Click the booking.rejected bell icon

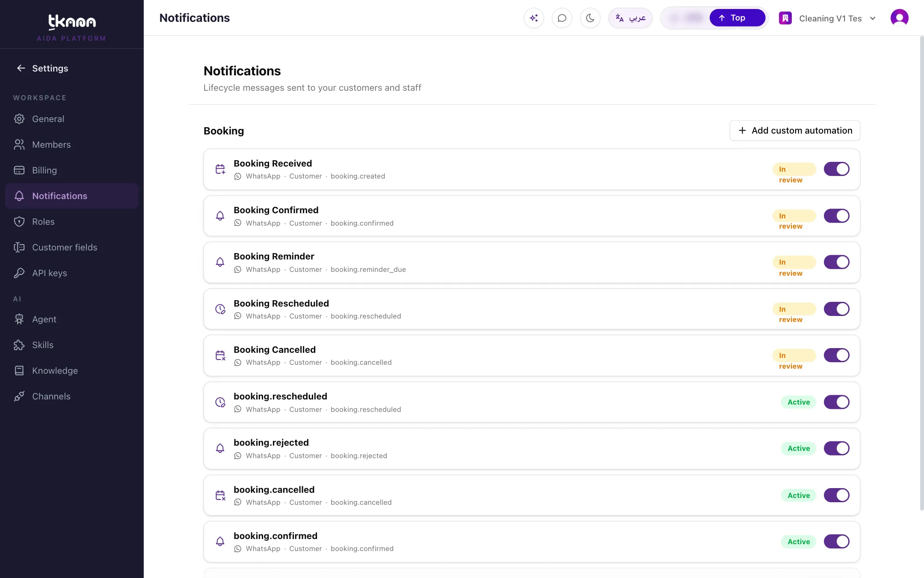pos(220,449)
